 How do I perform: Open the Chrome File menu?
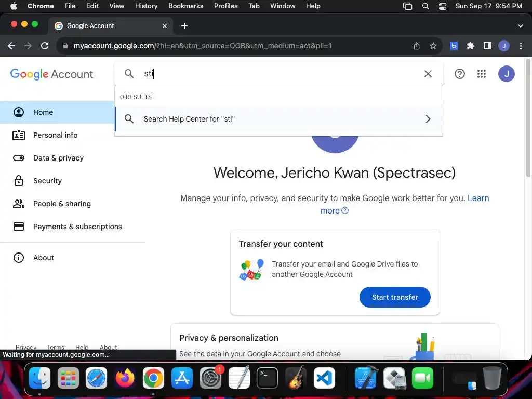(x=70, y=6)
